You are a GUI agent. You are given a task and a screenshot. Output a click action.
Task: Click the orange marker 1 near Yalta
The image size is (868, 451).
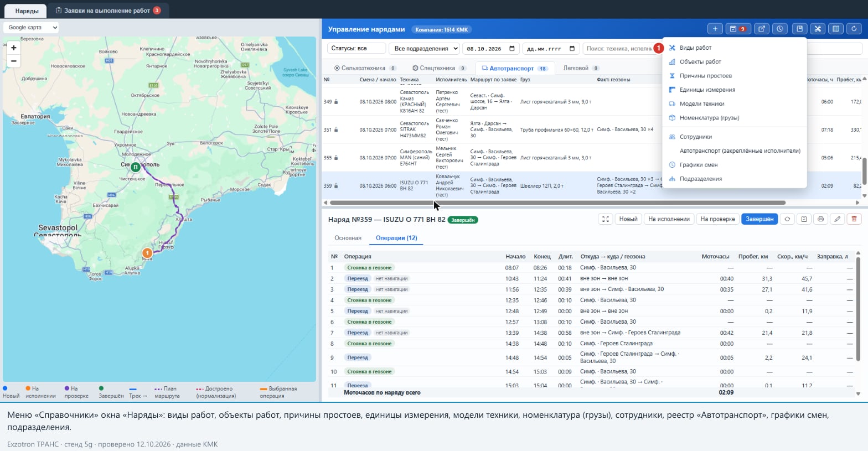click(x=147, y=253)
